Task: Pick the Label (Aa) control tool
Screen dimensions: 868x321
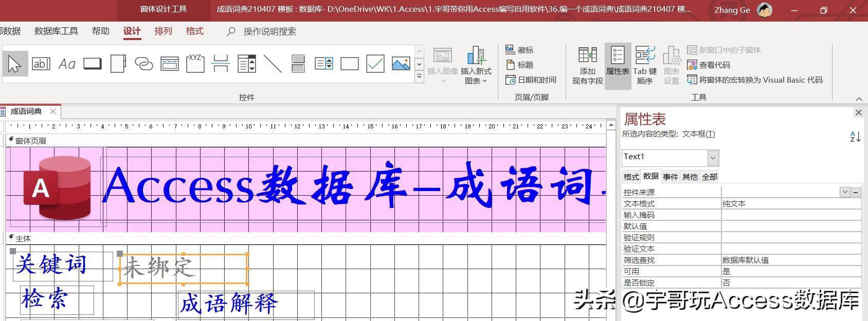Action: pyautogui.click(x=67, y=64)
